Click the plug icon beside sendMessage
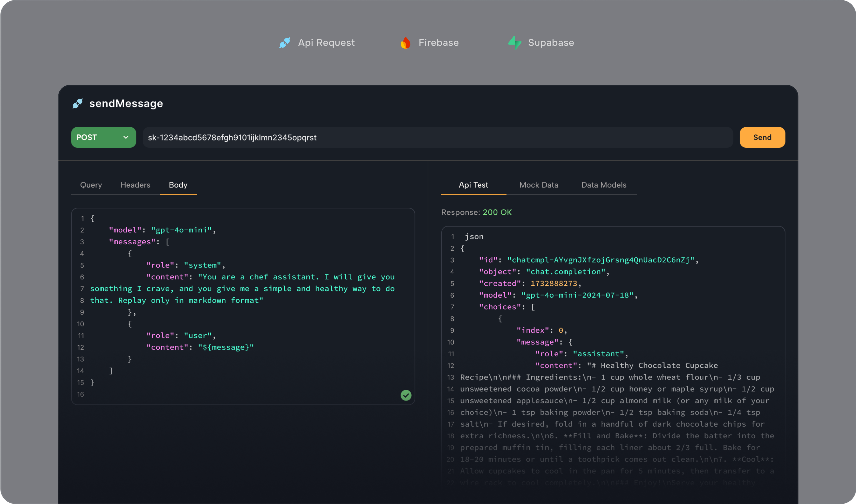This screenshot has height=504, width=856. (x=77, y=103)
